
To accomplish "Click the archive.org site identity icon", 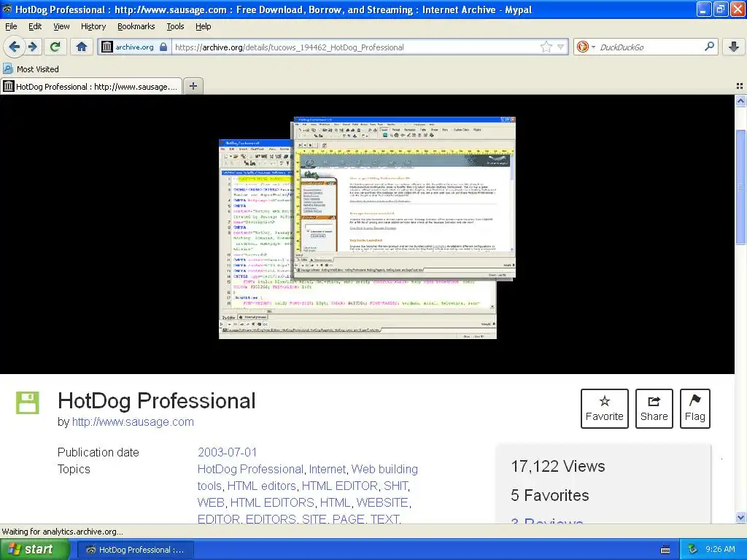I will click(x=107, y=47).
